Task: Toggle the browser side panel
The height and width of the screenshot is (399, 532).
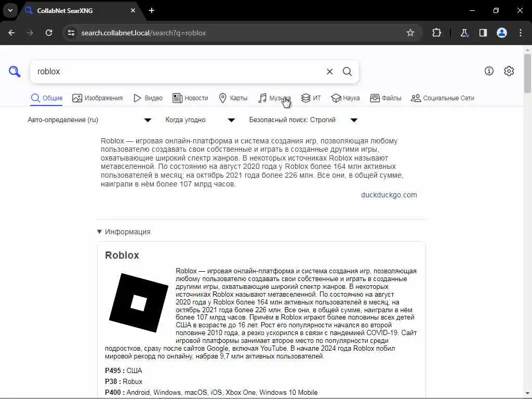Action: [x=483, y=33]
